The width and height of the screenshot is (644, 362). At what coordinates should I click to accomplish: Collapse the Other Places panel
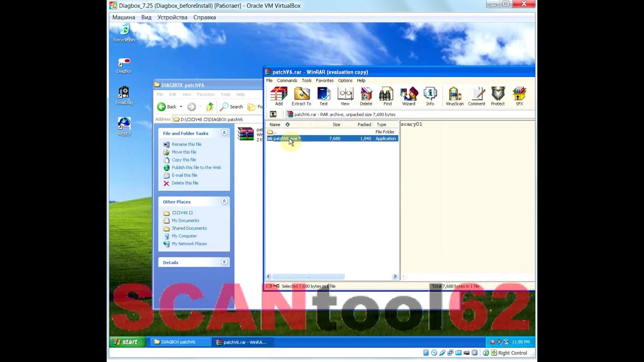224,201
